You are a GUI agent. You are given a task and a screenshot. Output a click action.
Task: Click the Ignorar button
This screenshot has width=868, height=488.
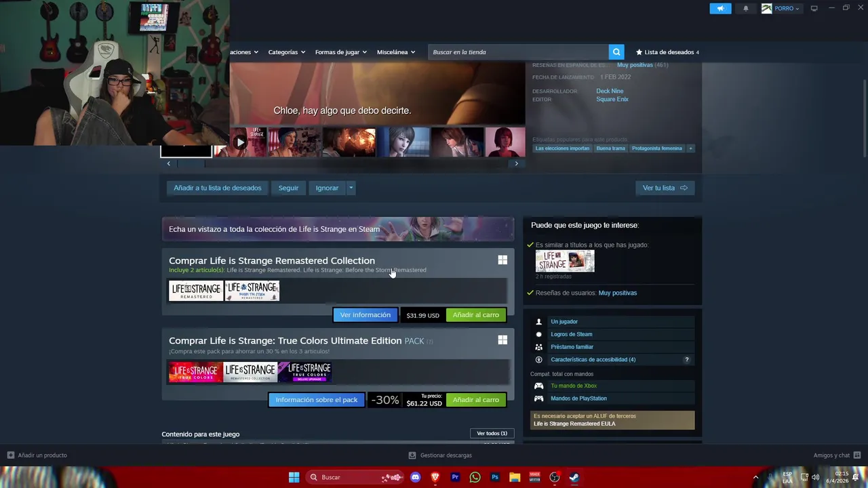coord(327,188)
